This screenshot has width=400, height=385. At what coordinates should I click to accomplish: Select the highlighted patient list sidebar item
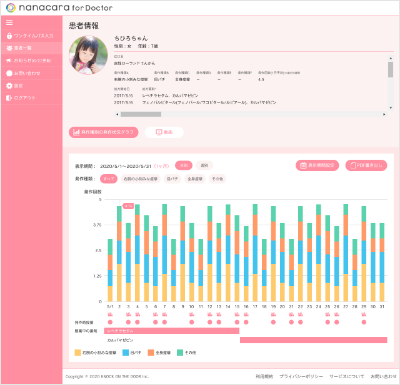[x=32, y=48]
